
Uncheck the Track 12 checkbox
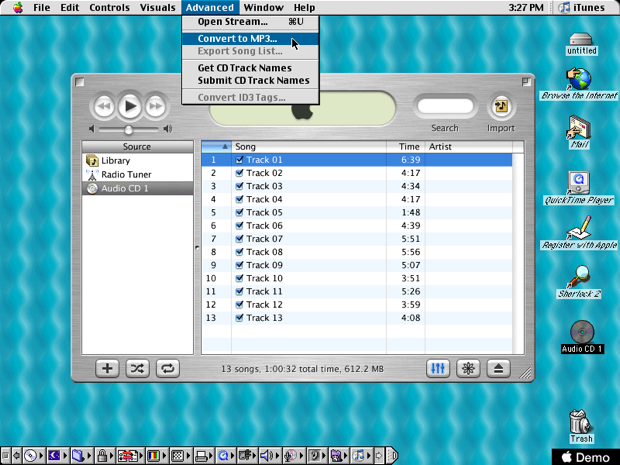click(x=239, y=304)
